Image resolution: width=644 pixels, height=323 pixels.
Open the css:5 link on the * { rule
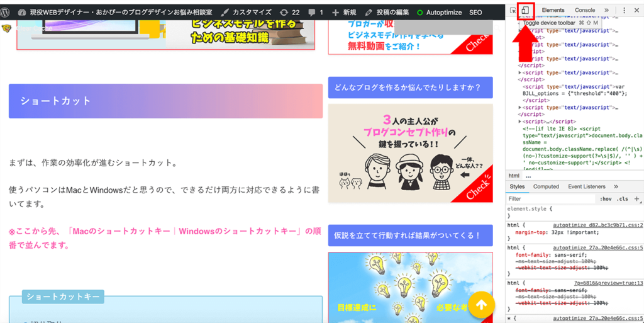(x=597, y=319)
